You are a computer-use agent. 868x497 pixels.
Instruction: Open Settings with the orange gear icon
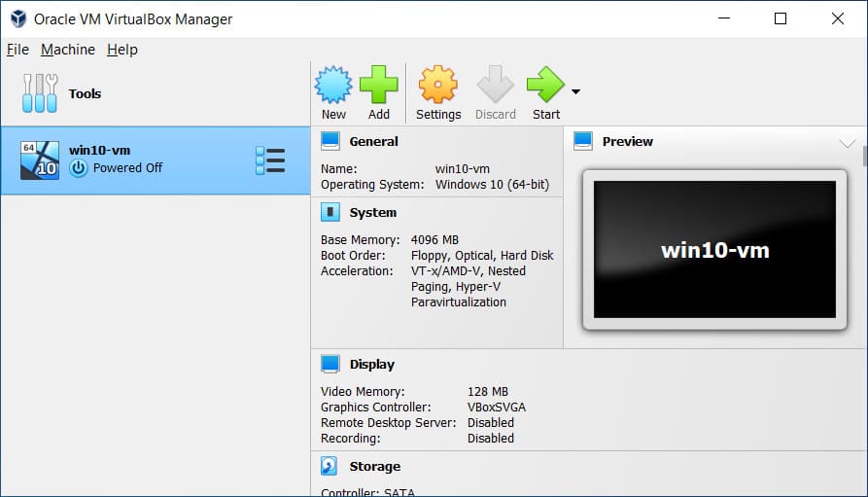(x=437, y=86)
